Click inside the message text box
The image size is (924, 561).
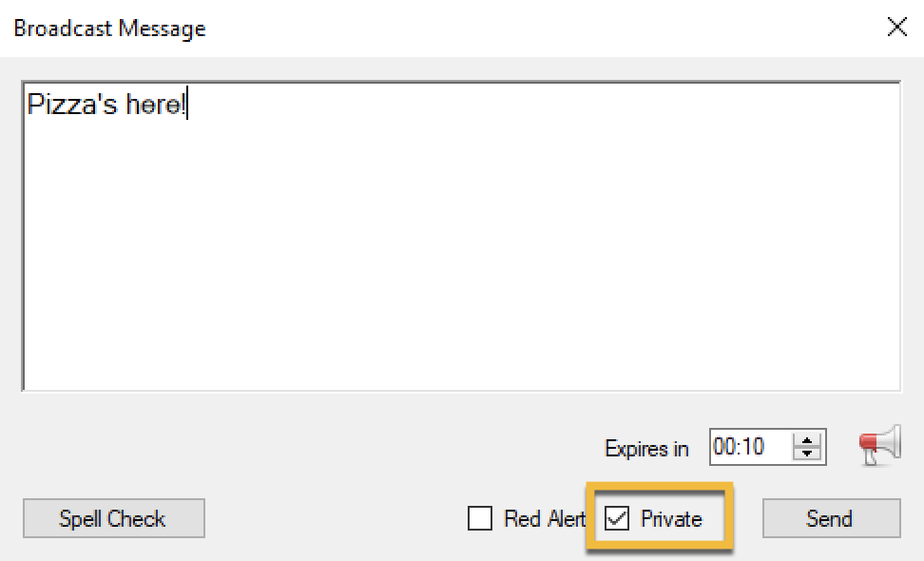tap(461, 236)
